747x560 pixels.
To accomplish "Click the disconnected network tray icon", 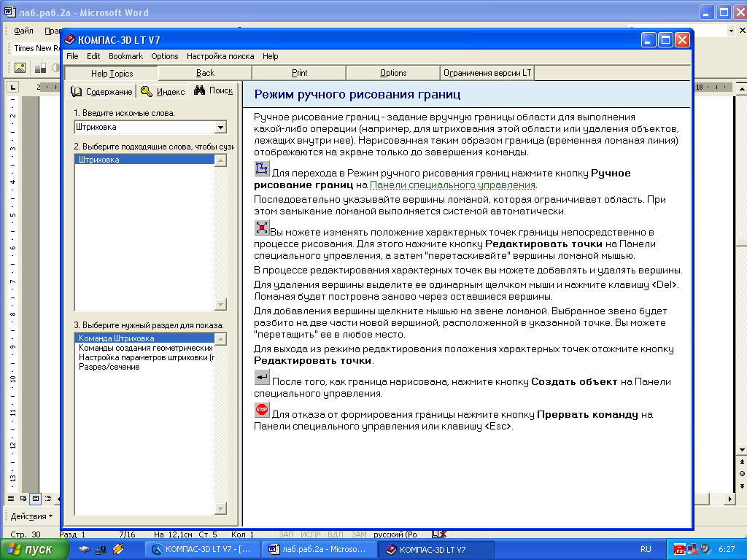I will (692, 550).
